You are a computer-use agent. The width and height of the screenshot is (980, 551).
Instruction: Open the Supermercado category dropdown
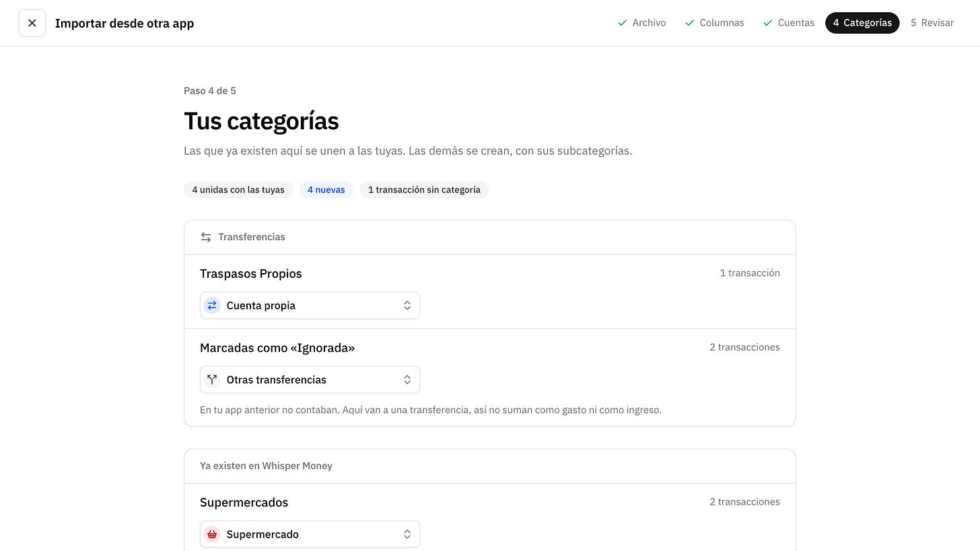click(x=310, y=534)
